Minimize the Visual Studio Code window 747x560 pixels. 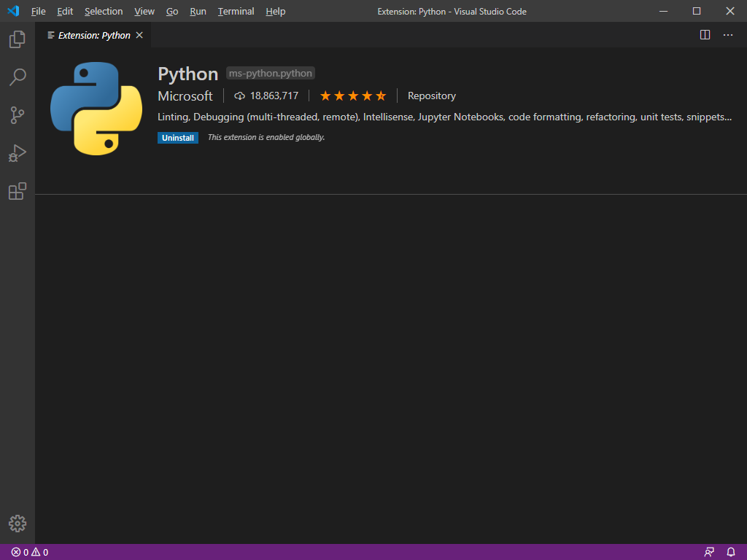pos(663,11)
